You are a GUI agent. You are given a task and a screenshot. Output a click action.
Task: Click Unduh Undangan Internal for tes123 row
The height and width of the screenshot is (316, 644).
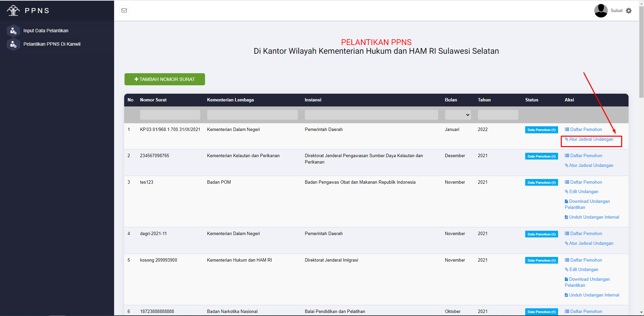click(592, 217)
